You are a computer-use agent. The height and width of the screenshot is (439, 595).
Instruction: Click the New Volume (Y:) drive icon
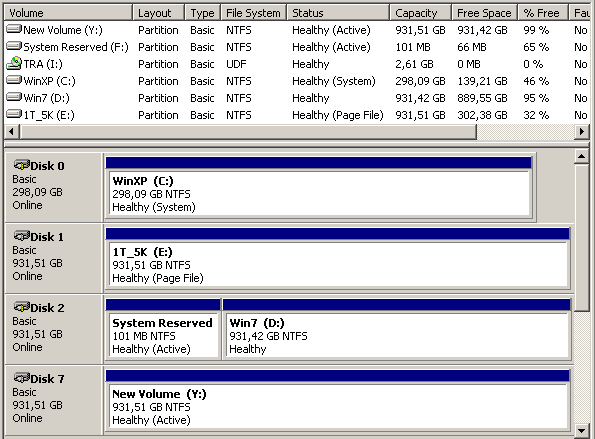click(x=14, y=29)
